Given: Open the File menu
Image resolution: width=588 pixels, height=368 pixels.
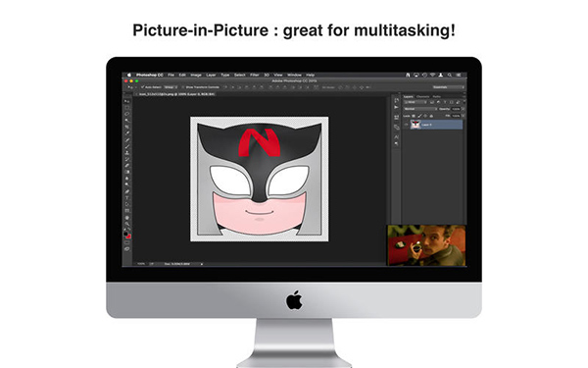Looking at the screenshot, I should pyautogui.click(x=171, y=75).
